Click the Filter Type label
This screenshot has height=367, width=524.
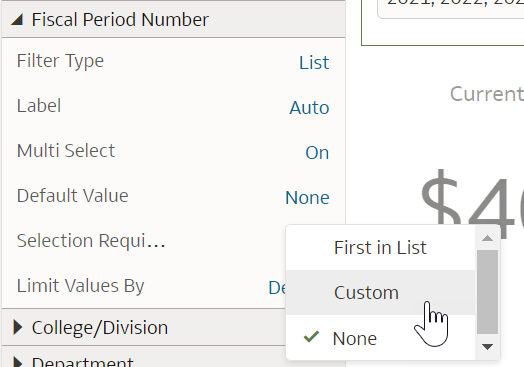tap(60, 61)
